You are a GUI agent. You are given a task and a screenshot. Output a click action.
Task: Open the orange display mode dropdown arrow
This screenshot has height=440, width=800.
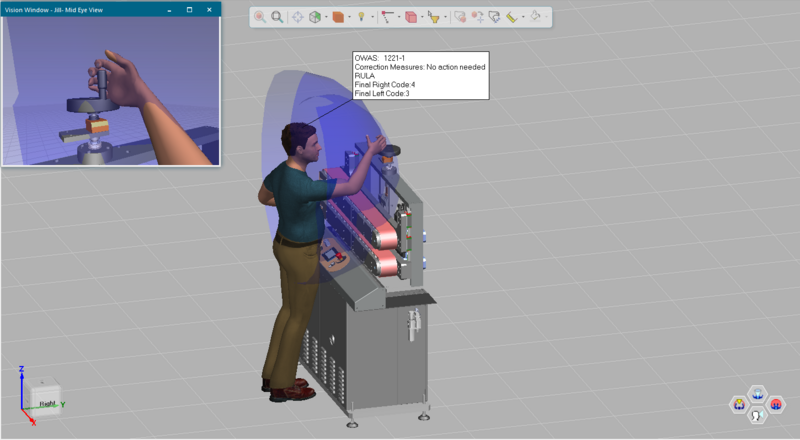click(349, 17)
